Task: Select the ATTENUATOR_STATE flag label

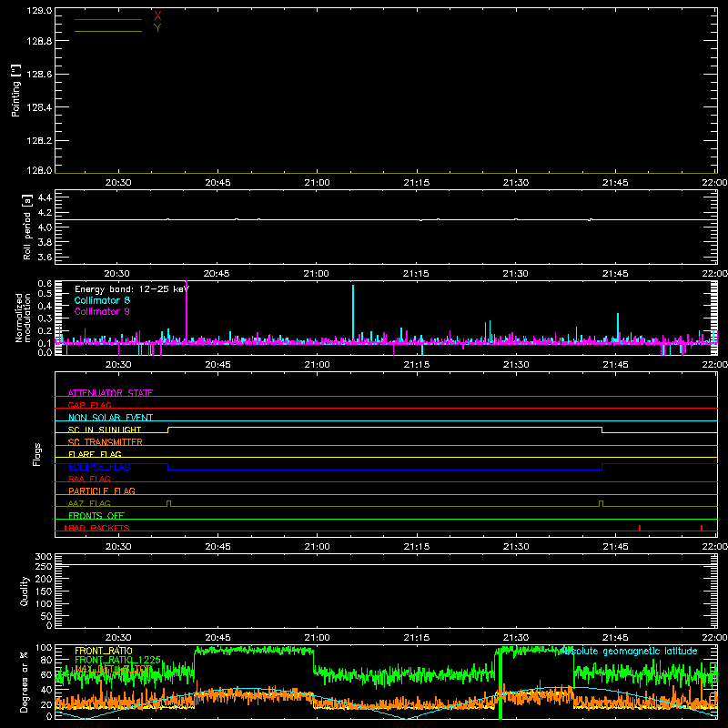Action: pos(110,393)
